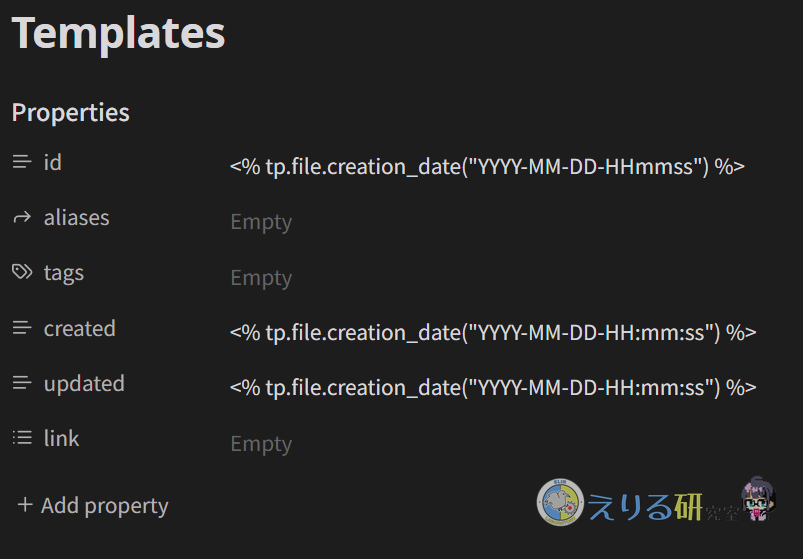Click the text type icon beside id
This screenshot has height=559, width=803.
tap(22, 162)
